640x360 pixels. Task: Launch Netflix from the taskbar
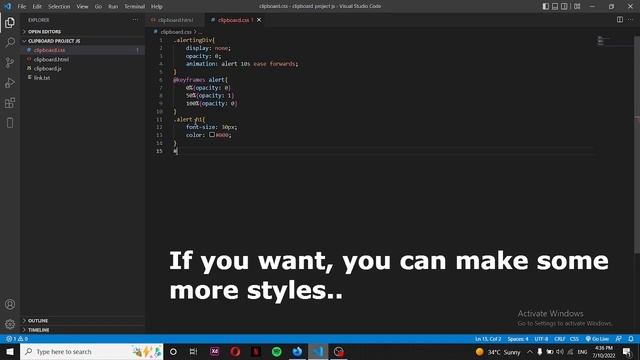click(256, 351)
